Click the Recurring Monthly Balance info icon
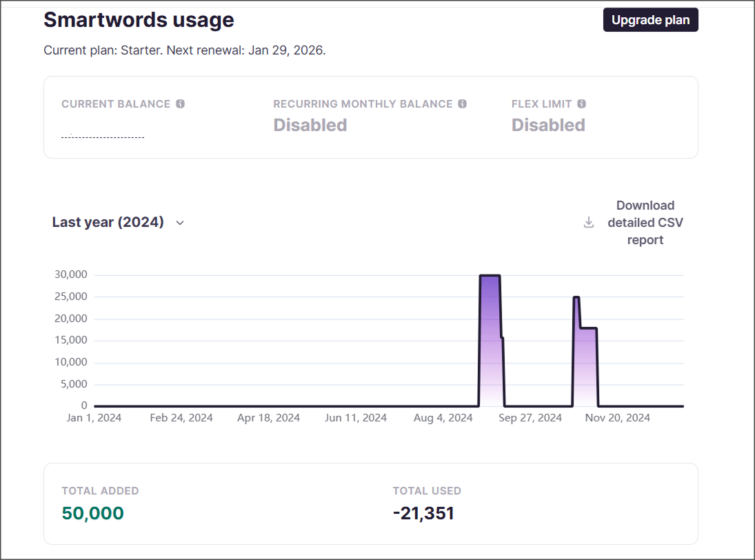Screen dimensions: 755x560 point(462,104)
